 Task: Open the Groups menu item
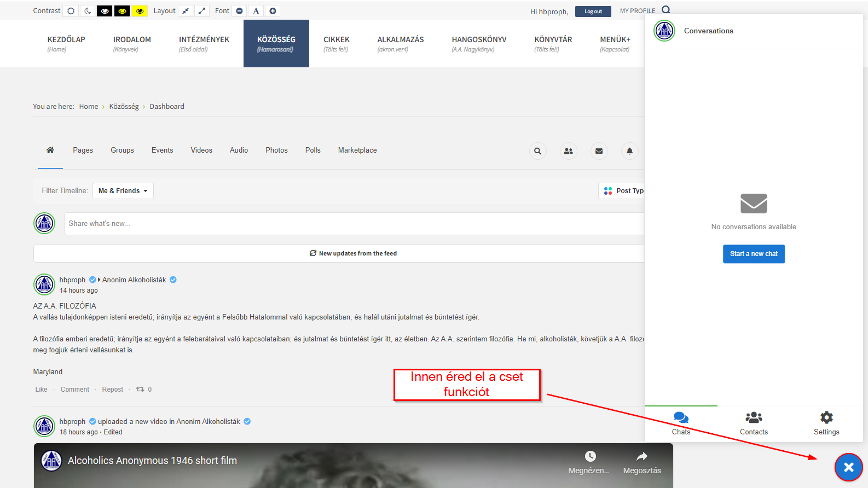122,150
